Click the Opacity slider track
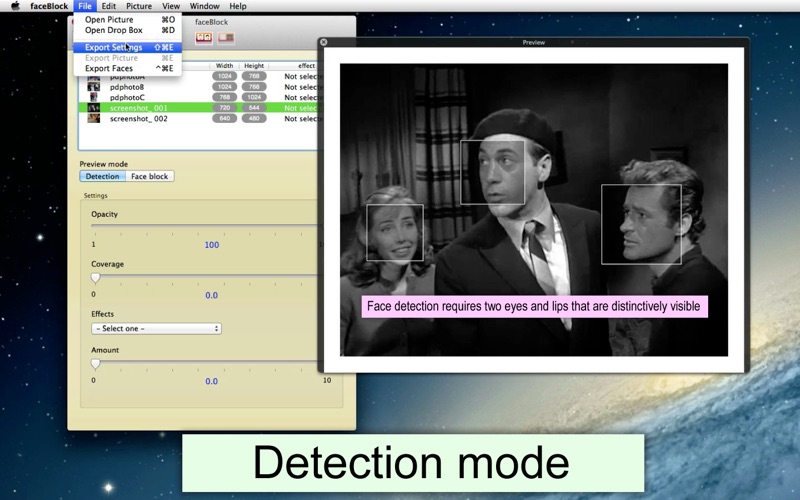 (x=204, y=225)
